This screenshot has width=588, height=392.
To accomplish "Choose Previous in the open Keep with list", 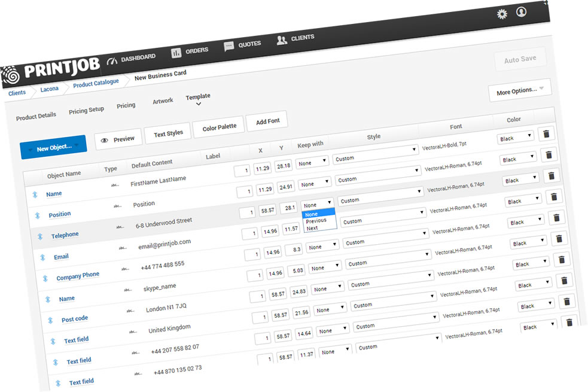I will pos(316,221).
